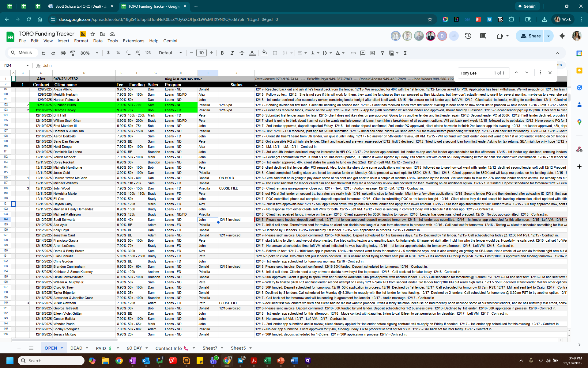Click the insert link icon
The width and height of the screenshot is (588, 368).
coord(353,53)
